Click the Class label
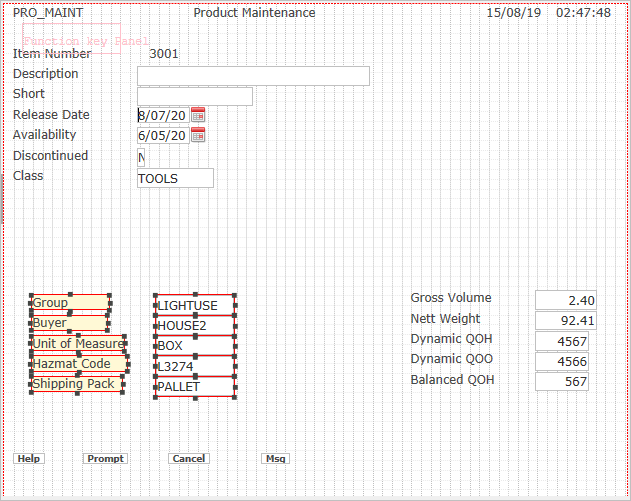 point(28,175)
